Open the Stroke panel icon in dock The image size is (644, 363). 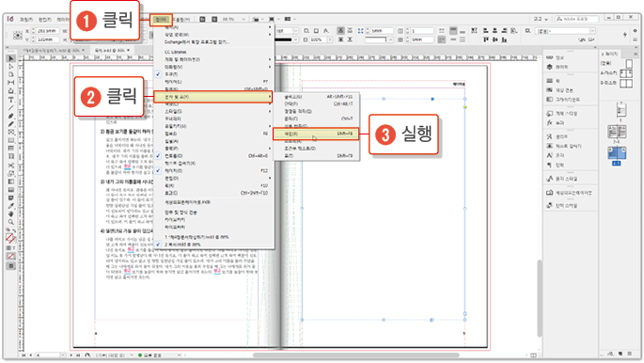point(550,81)
